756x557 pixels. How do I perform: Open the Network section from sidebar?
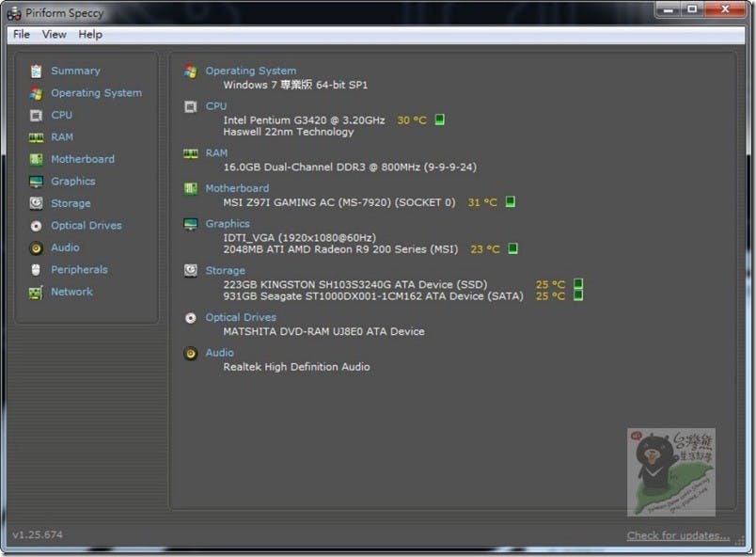[71, 293]
